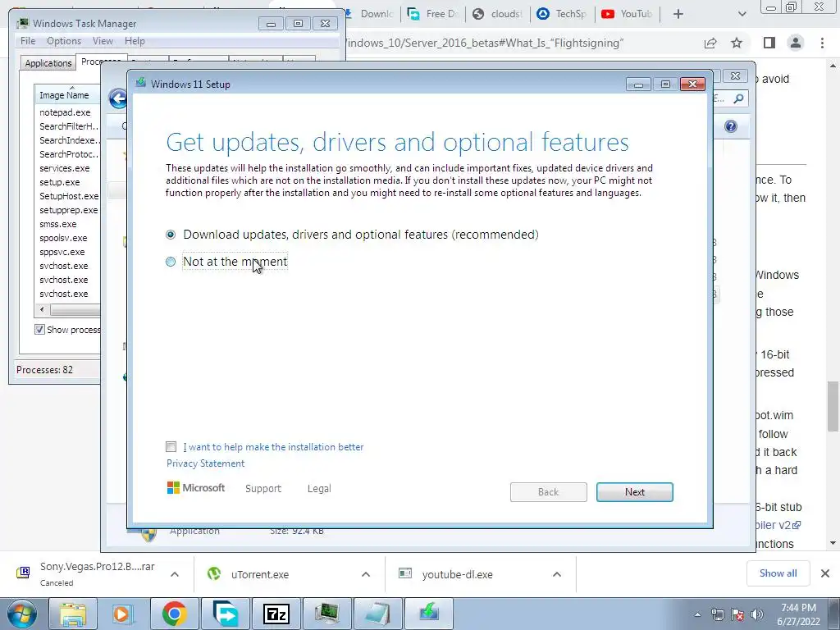Open Support link in Setup
840x630 pixels.
[x=263, y=489]
